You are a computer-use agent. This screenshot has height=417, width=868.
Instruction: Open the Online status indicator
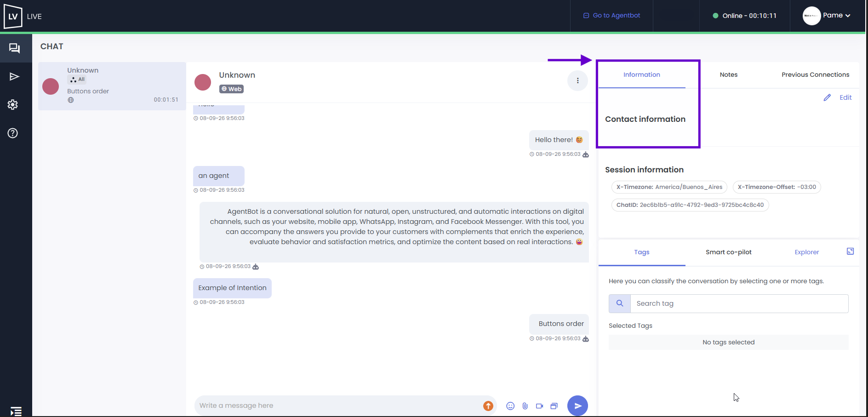click(745, 16)
